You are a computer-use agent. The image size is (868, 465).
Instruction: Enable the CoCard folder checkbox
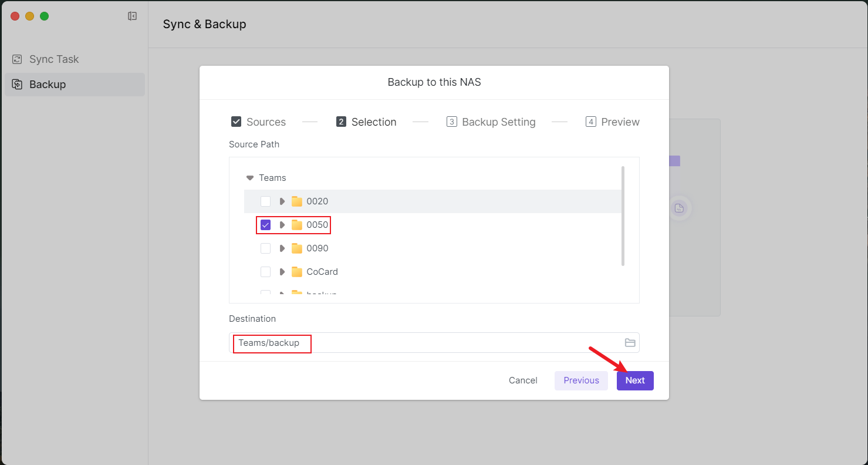point(266,272)
